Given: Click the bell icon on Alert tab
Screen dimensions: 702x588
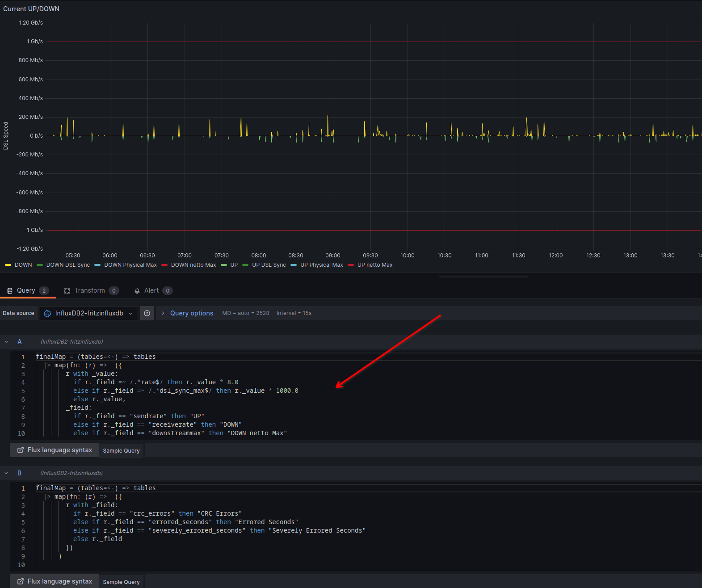Looking at the screenshot, I should pos(137,291).
